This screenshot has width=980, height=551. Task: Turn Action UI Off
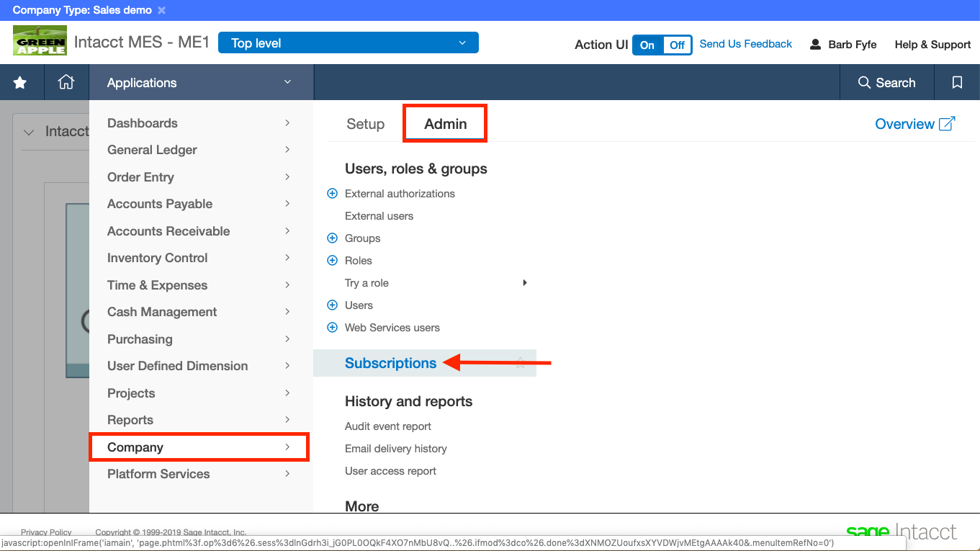pyautogui.click(x=677, y=45)
